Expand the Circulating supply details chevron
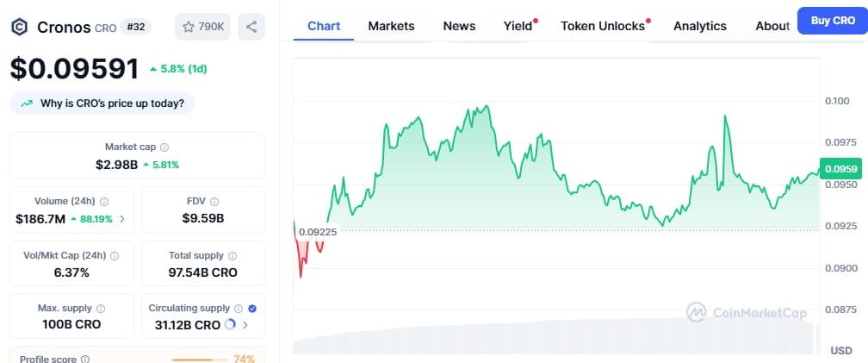The width and height of the screenshot is (868, 363). [245, 325]
